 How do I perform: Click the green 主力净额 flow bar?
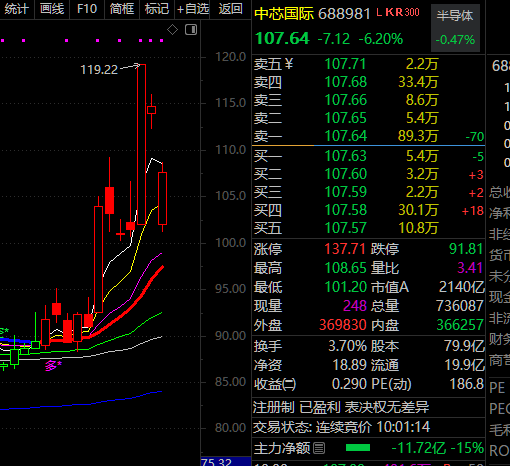pos(358,448)
